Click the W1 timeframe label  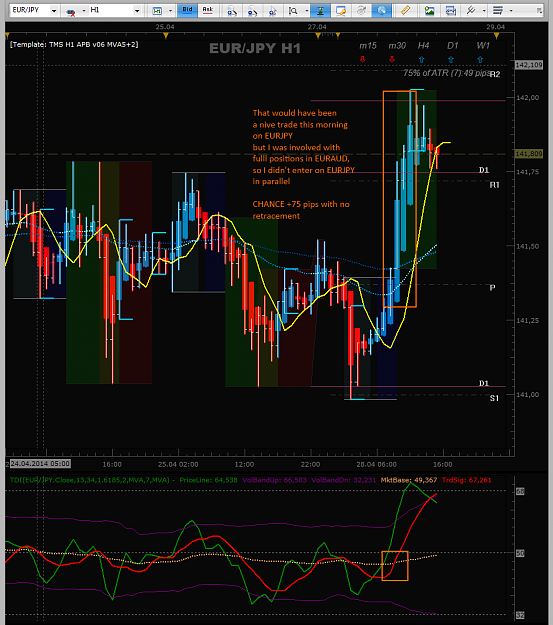[483, 46]
